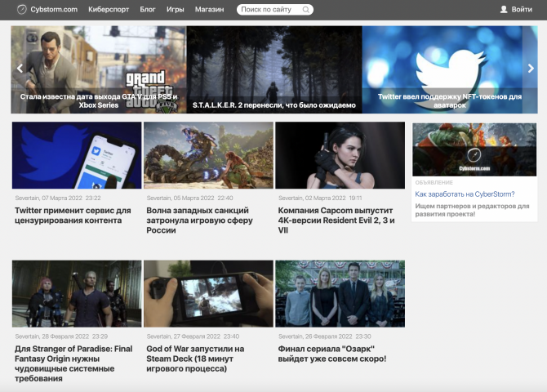Image resolution: width=547 pixels, height=392 pixels.
Task: Click 'Severtain, 27 Февраля 2022 23:40' byline
Action: tap(193, 336)
